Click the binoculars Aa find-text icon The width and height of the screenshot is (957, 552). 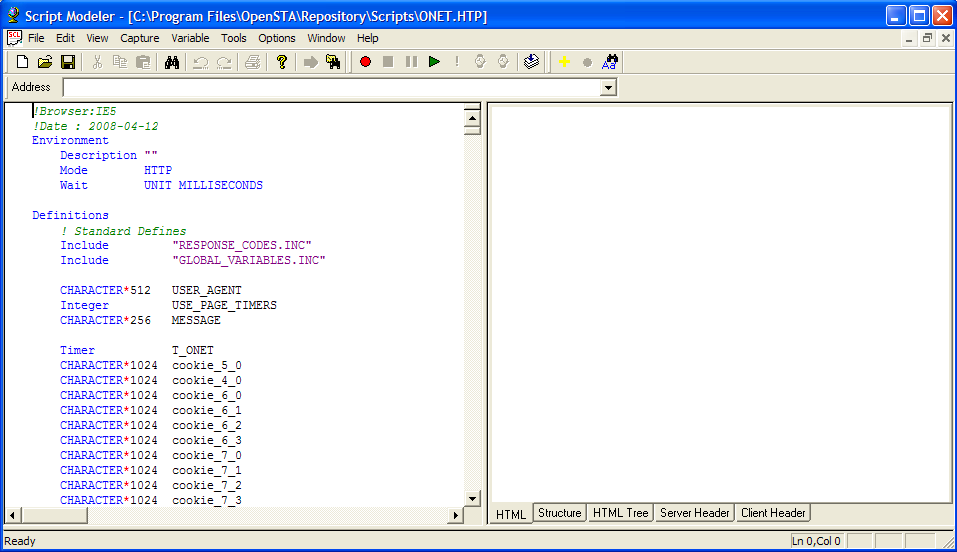(x=610, y=62)
